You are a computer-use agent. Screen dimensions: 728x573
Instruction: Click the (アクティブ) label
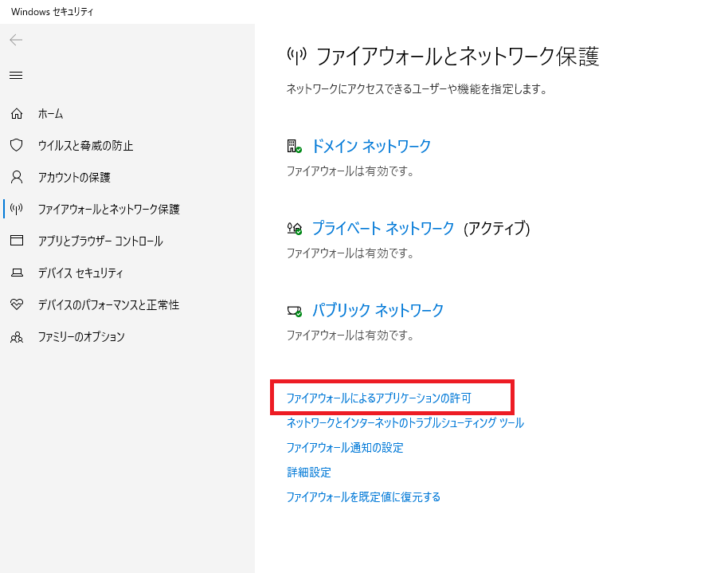pyautogui.click(x=497, y=228)
